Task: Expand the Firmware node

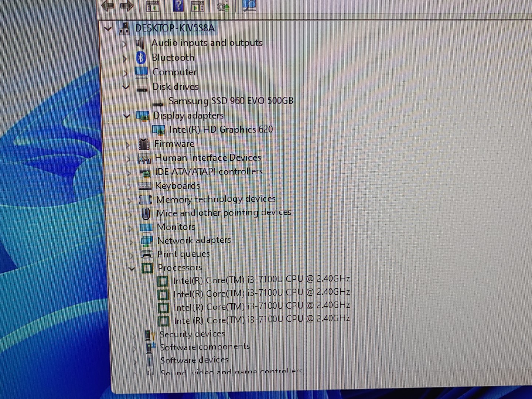Action: pos(127,145)
